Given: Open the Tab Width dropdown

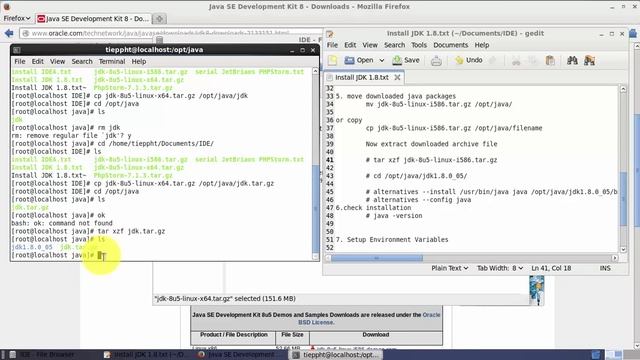Looking at the screenshot, I should coord(500,268).
